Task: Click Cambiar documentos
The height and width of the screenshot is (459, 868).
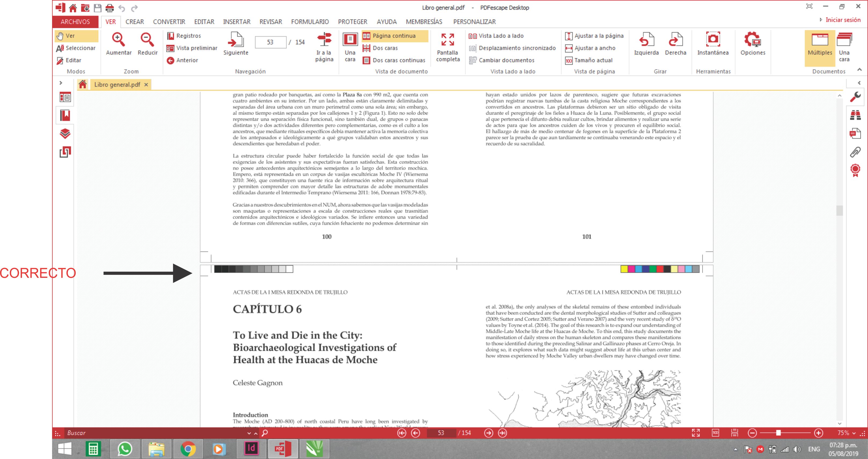Action: [501, 60]
